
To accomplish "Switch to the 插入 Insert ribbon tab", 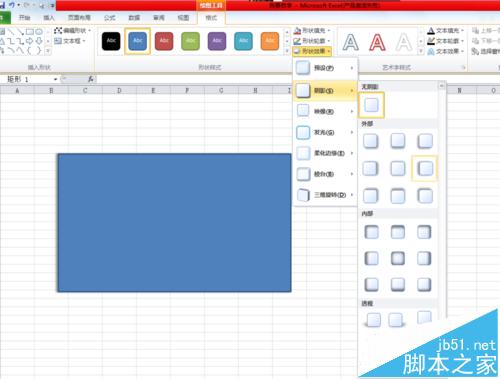I will pos(49,18).
